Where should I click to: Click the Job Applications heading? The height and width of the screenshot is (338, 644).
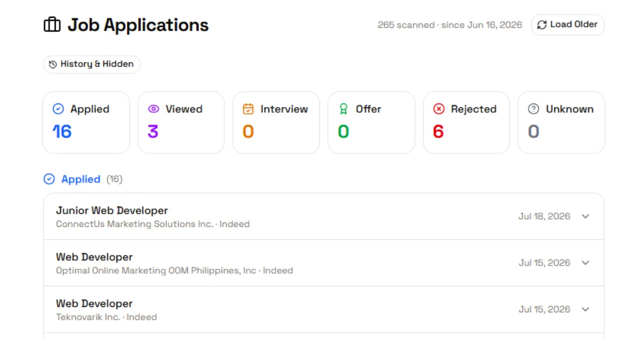click(138, 25)
